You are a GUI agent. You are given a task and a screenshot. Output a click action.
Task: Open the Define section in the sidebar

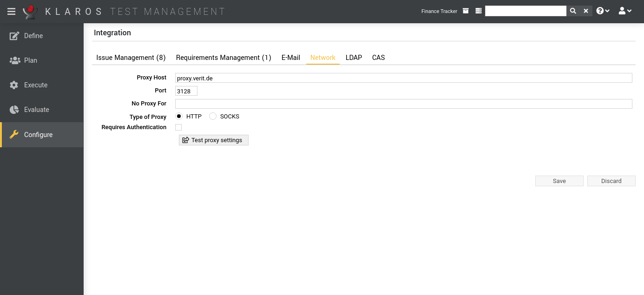pos(33,36)
